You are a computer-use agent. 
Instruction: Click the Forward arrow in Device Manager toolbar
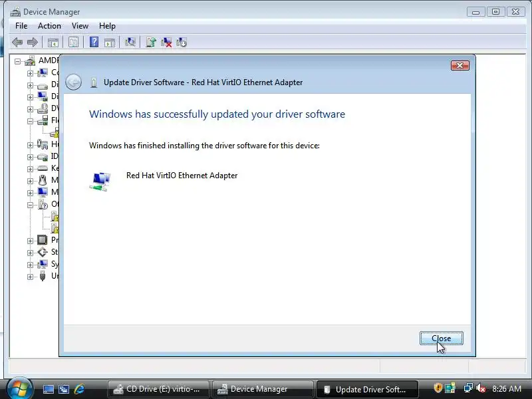point(32,43)
